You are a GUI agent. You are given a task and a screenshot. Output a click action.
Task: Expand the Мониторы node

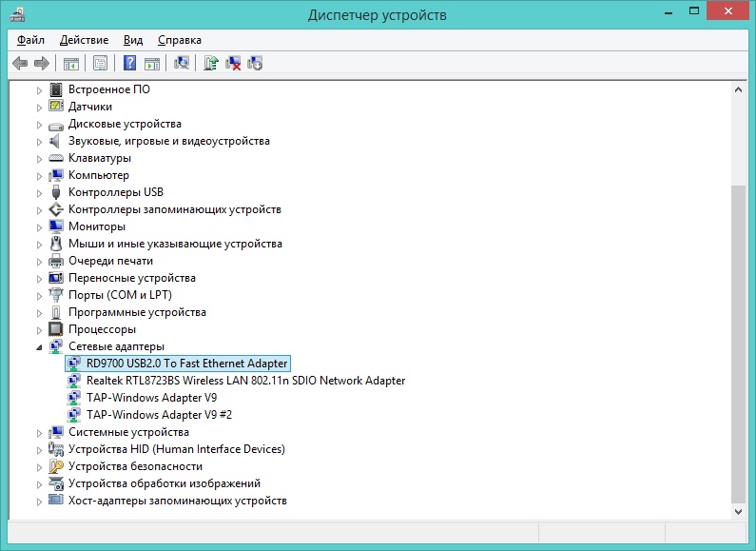pos(40,227)
